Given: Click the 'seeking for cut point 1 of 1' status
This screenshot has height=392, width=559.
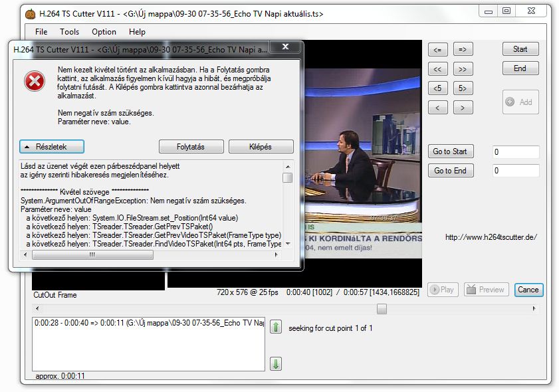Looking at the screenshot, I should [x=330, y=328].
